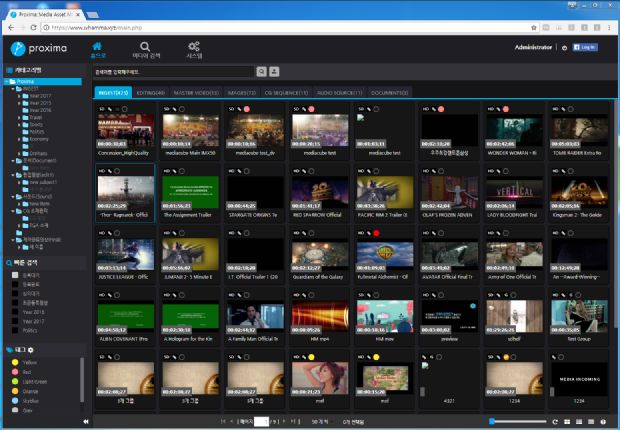Go to first page pagination icon

coord(223,422)
